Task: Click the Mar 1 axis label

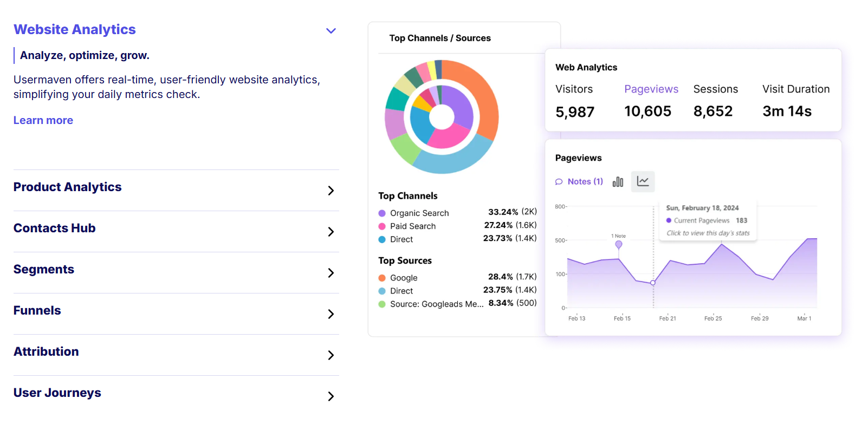Action: click(x=804, y=318)
